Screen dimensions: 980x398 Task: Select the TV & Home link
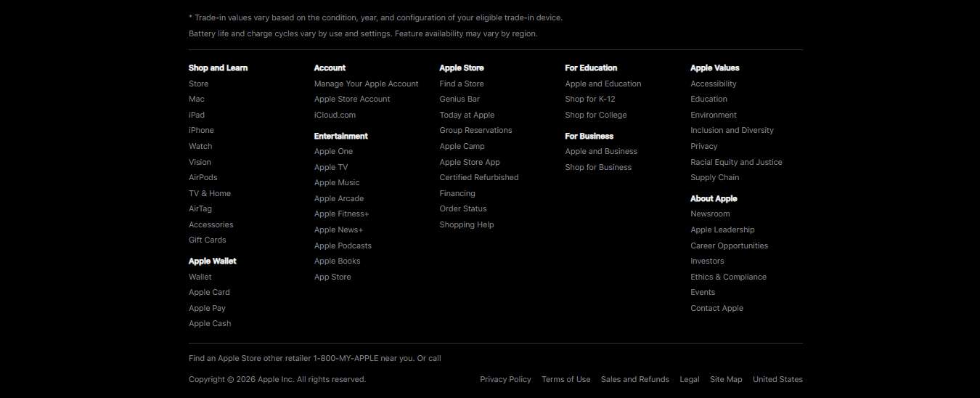pyautogui.click(x=210, y=193)
